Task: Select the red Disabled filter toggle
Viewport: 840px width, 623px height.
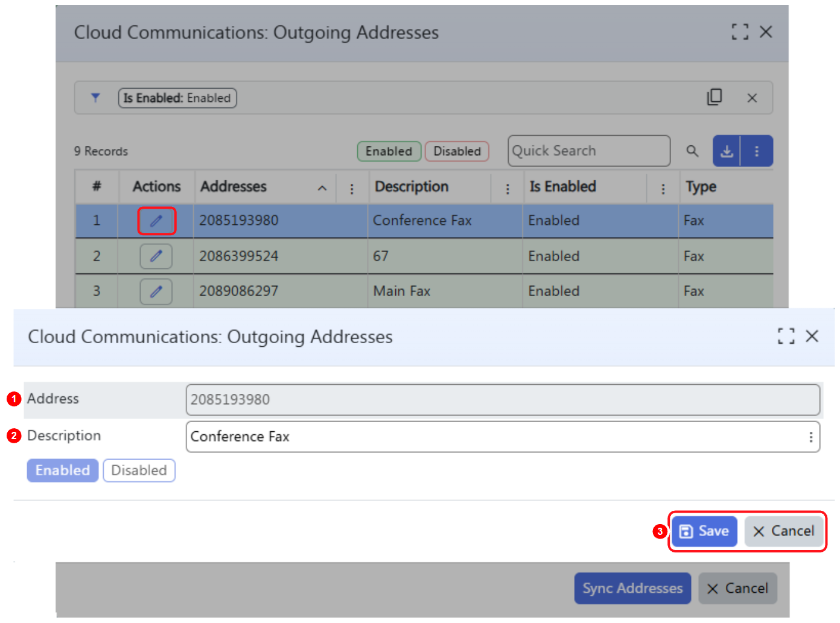Action: [457, 151]
